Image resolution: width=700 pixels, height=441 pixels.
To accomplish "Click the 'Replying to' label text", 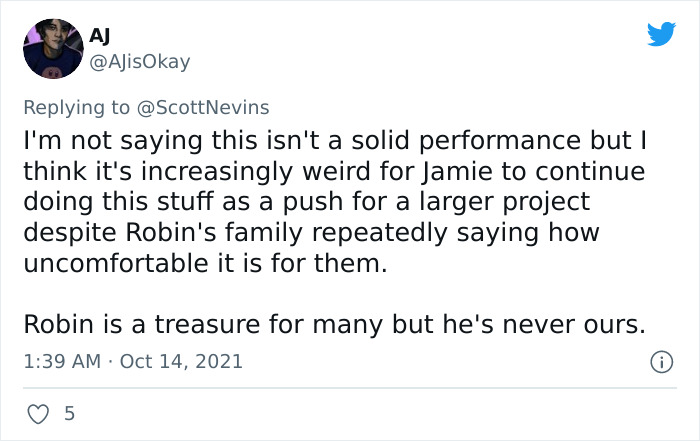I will 77,106.
